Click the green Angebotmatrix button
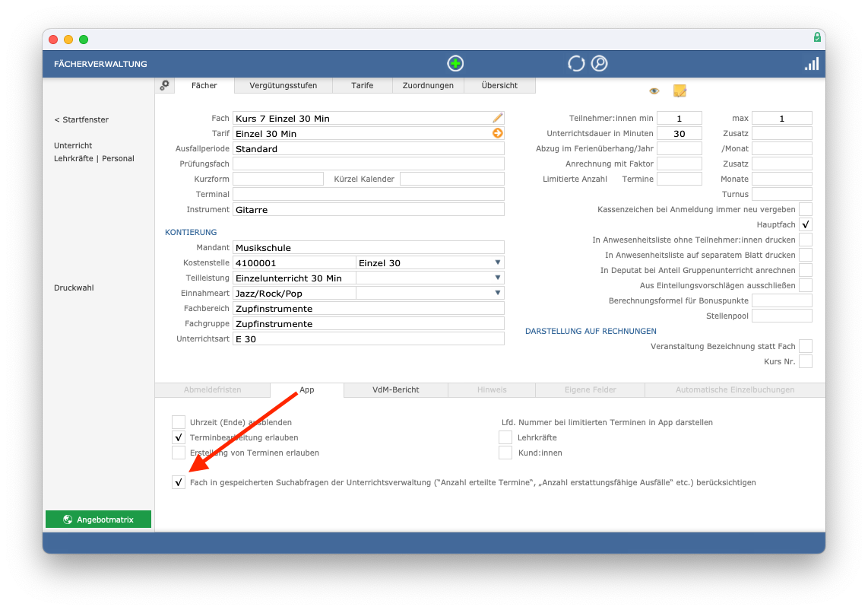This screenshot has height=610, width=868. tap(99, 519)
